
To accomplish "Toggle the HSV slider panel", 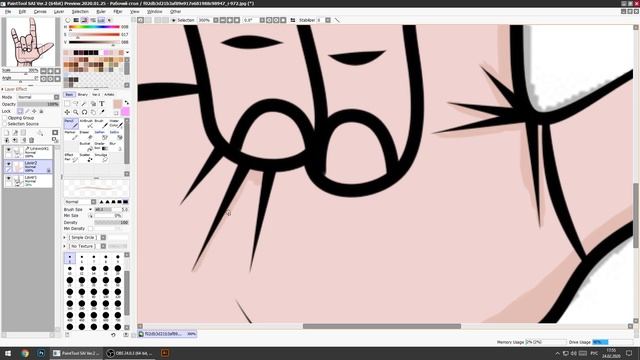I will click(x=84, y=20).
